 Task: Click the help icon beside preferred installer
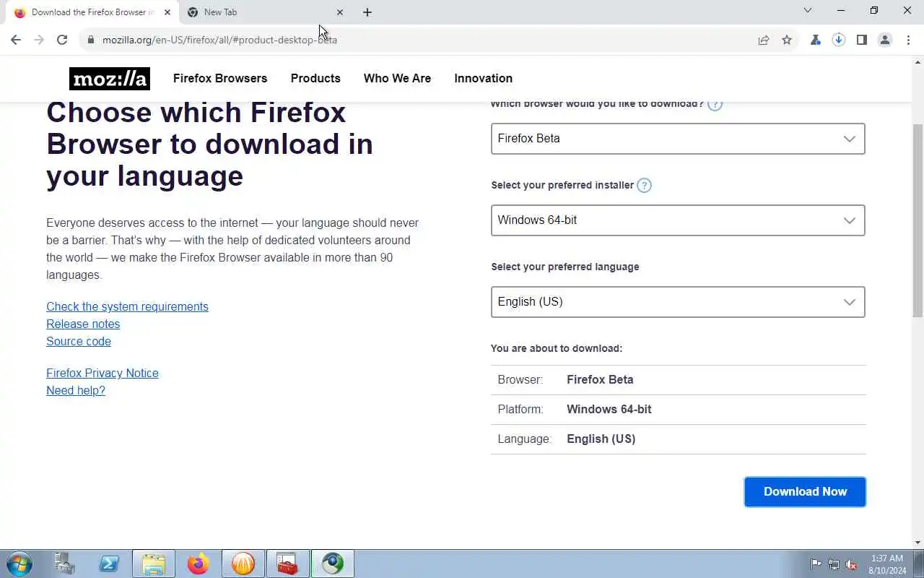tap(644, 185)
